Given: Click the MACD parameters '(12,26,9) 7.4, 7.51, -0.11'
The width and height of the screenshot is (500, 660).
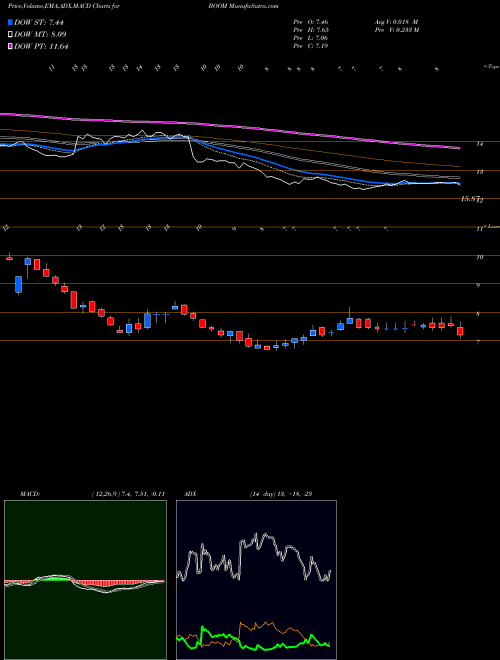Looking at the screenshot, I should click(128, 494).
